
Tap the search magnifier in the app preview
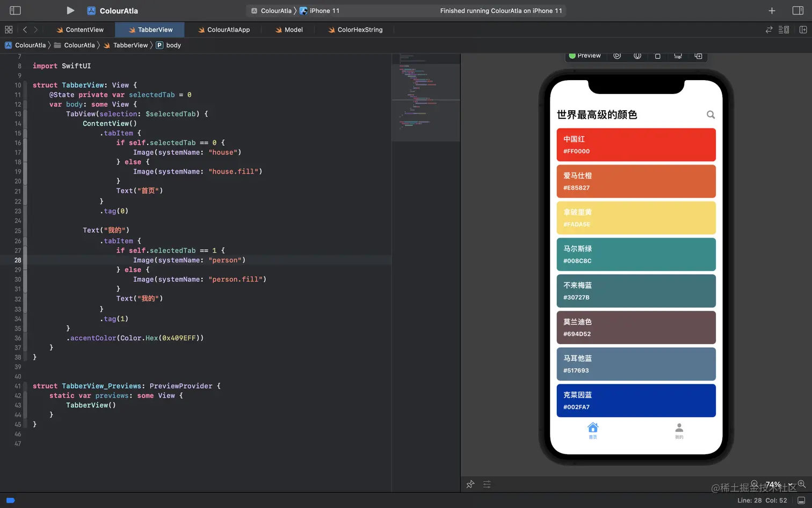[711, 115]
